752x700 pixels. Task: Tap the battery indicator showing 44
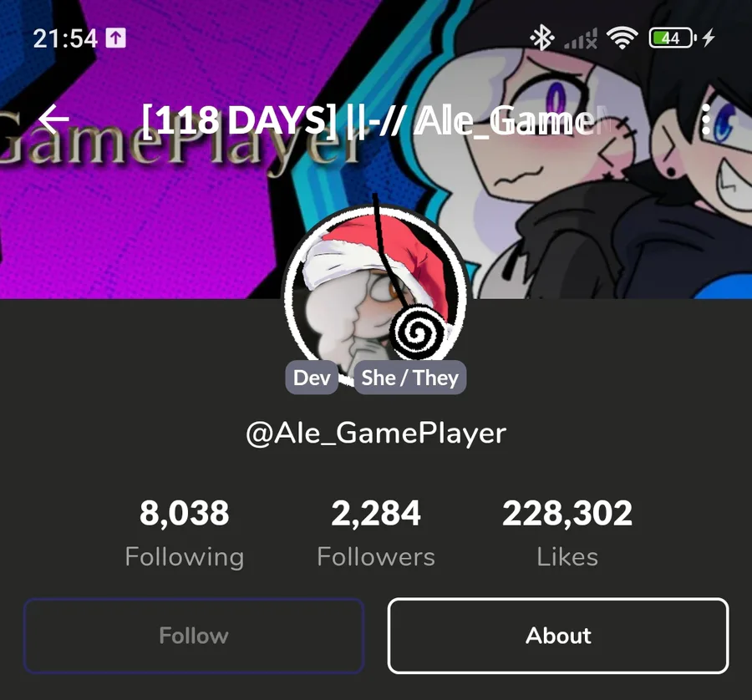[x=673, y=38]
